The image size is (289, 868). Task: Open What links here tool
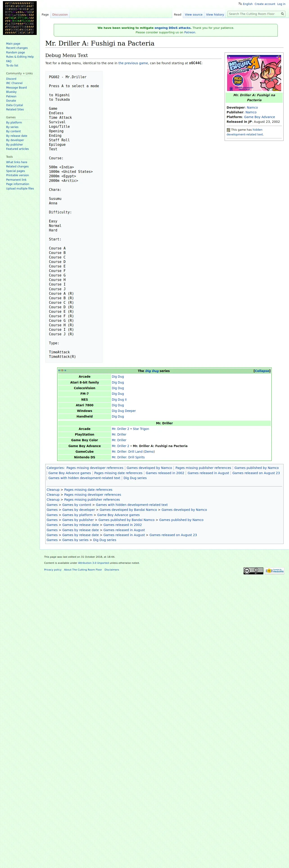click(x=16, y=162)
